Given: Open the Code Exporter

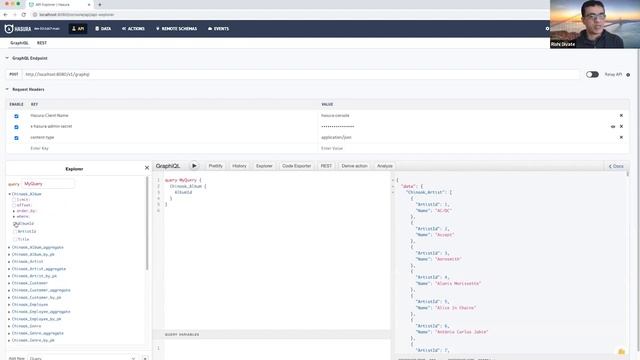Looking at the screenshot, I should (x=296, y=166).
